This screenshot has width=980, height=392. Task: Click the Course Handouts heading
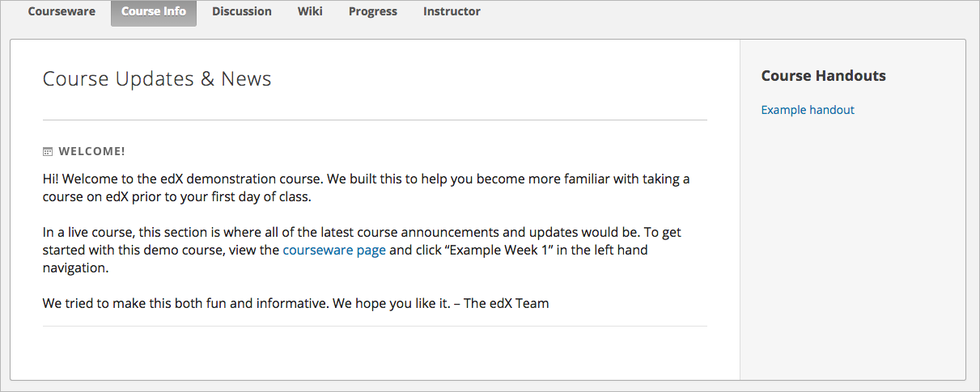pos(824,76)
